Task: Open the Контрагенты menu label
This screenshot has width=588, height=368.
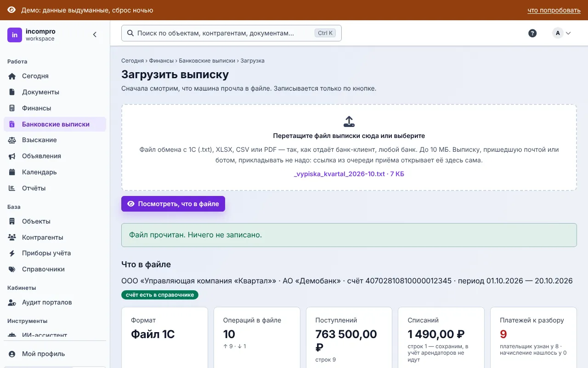Action: 43,237
